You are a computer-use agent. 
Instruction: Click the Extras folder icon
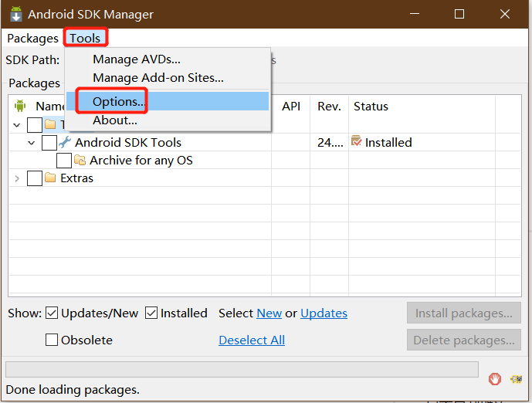[50, 178]
